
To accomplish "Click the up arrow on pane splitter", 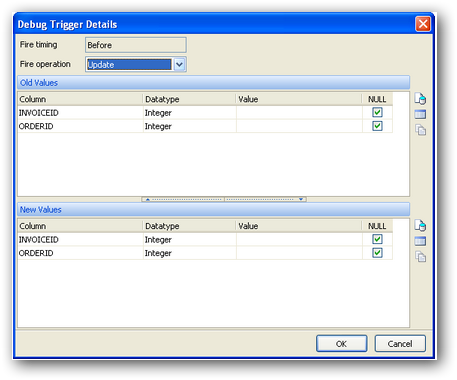I will tap(148, 199).
